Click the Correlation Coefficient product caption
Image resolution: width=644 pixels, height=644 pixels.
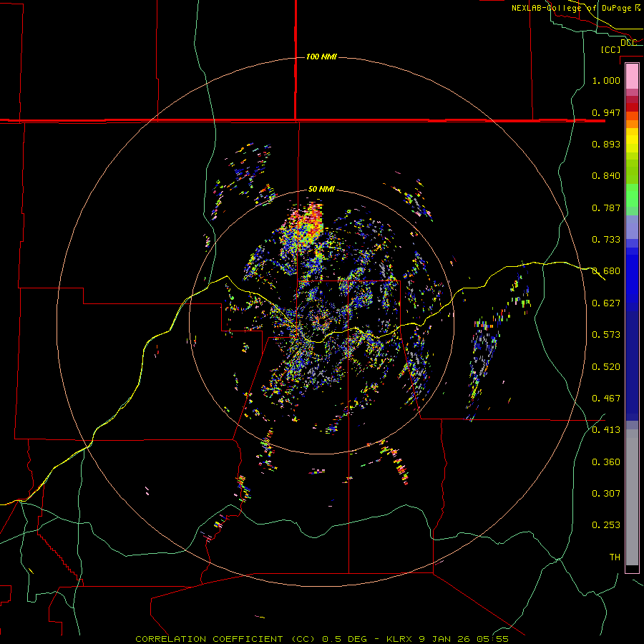(x=322, y=639)
